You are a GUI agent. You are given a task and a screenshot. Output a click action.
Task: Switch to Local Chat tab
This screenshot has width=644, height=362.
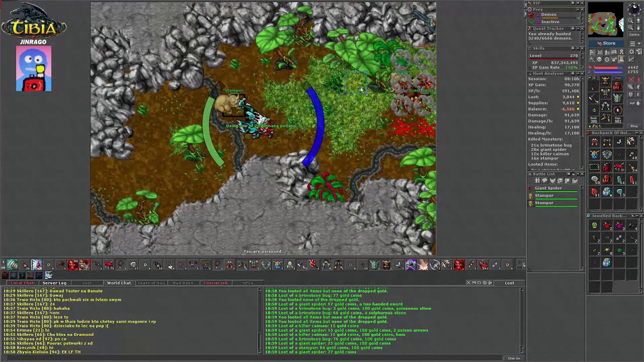click(23, 283)
